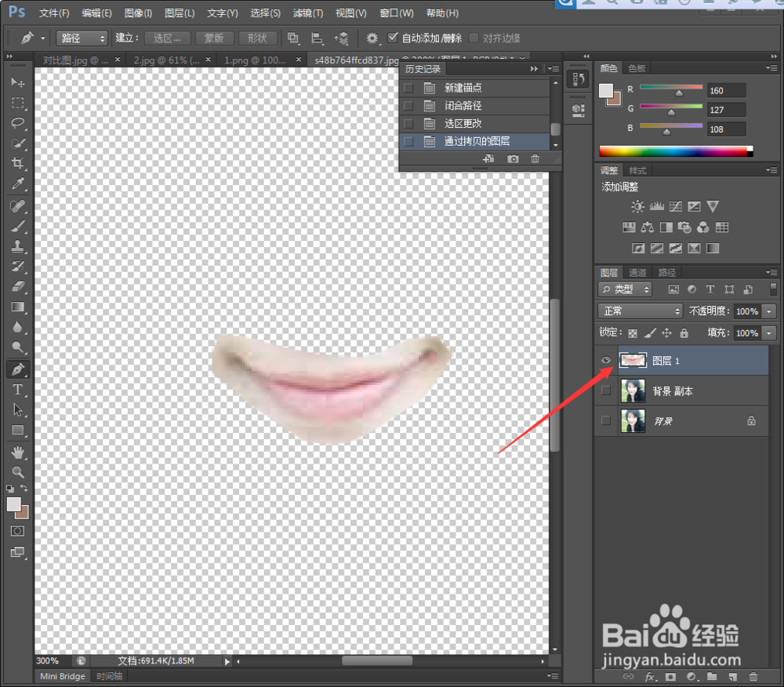Open layer filter type dropdown 类型
Viewport: 784px width, 687px height.
625,289
